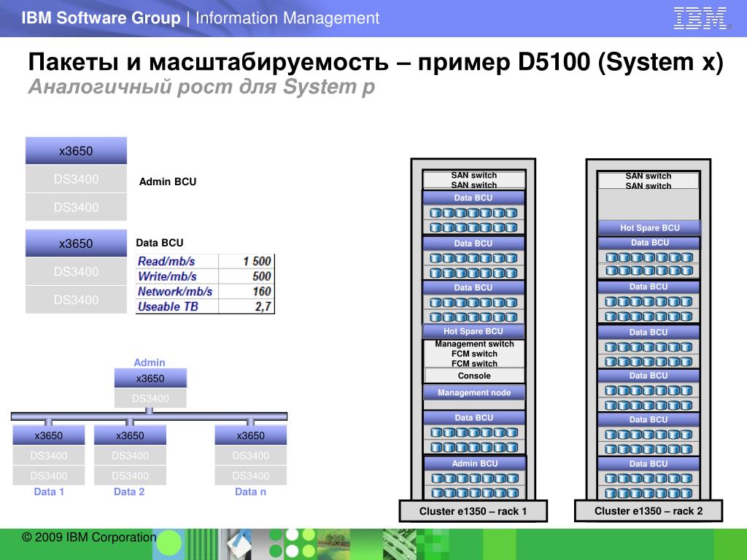Click the bold 'Admin BCU' label on the left
Image resolution: width=747 pixels, height=560 pixels.
point(168,182)
